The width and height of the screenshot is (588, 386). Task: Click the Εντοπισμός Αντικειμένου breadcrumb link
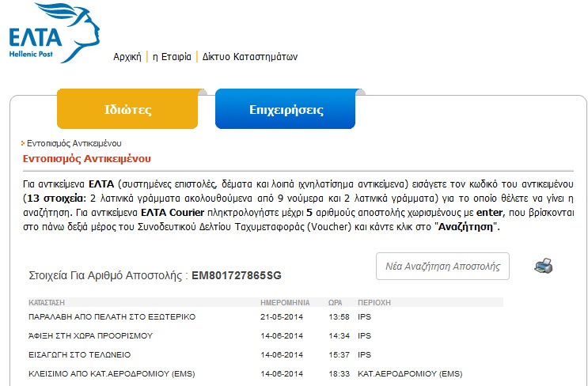coord(74,143)
